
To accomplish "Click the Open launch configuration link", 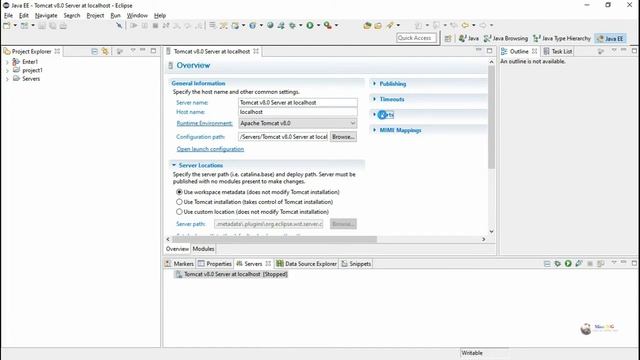I will pos(210,149).
